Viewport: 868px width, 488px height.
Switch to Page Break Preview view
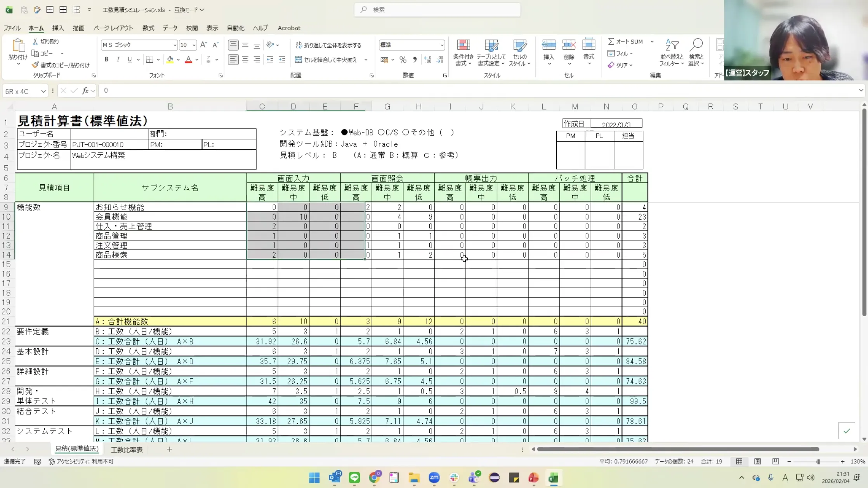775,462
